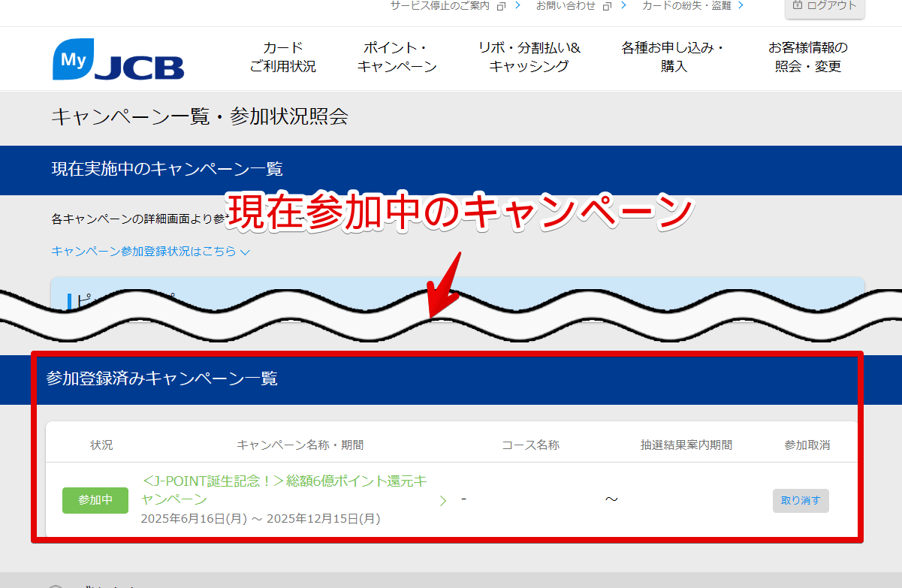Open the カードご利用状況 menu
902x588 pixels.
click(283, 57)
